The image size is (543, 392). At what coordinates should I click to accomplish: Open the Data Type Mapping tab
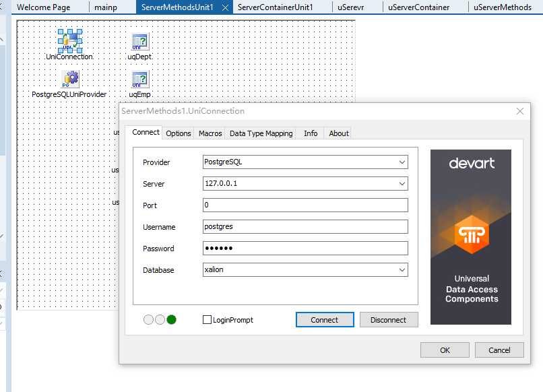coord(261,133)
